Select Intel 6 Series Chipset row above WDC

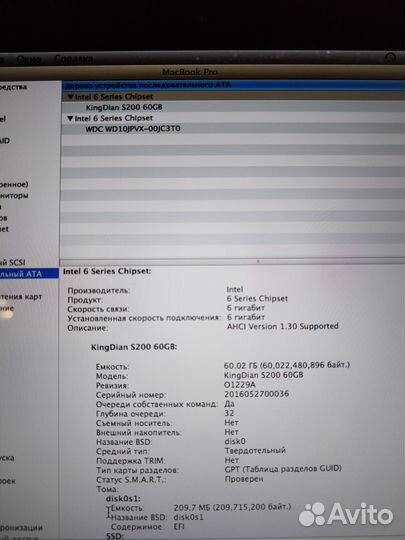pos(233,118)
